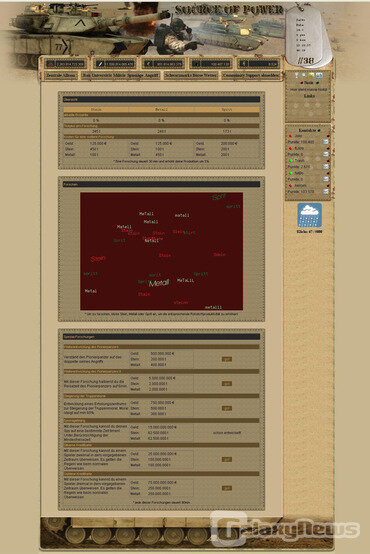
Task: Click the green icon in the top resource bar
Action: (x=243, y=64)
